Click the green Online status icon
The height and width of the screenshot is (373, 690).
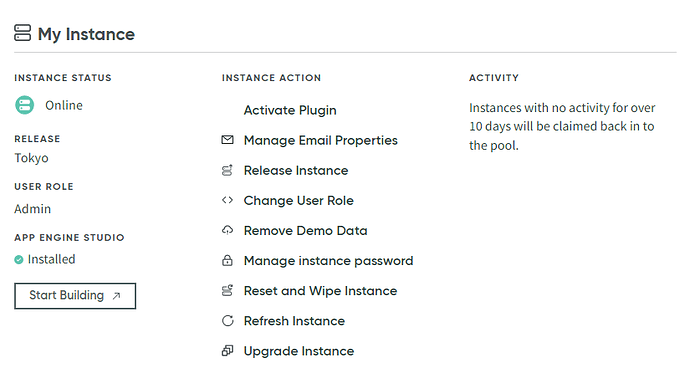[x=25, y=105]
